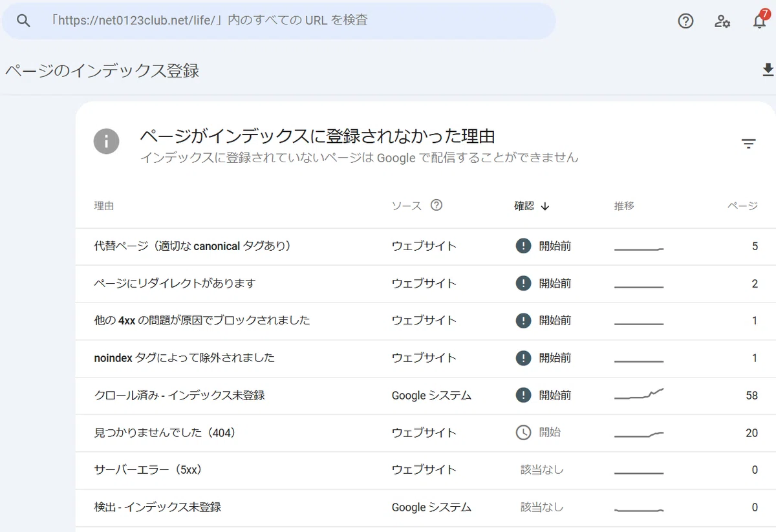Click exclamation status icon in 4xx row

pos(523,321)
